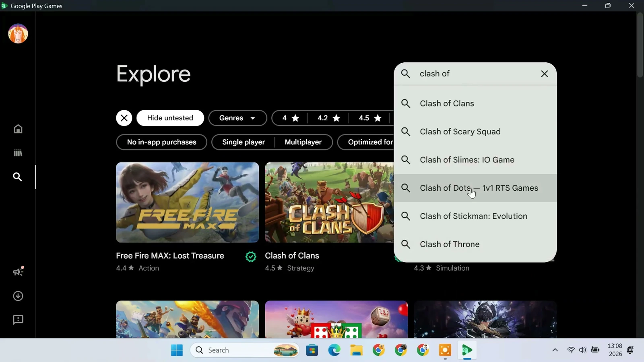This screenshot has width=644, height=362.
Task: Click verified badge beside Free Fire MAX
Action: tap(251, 257)
